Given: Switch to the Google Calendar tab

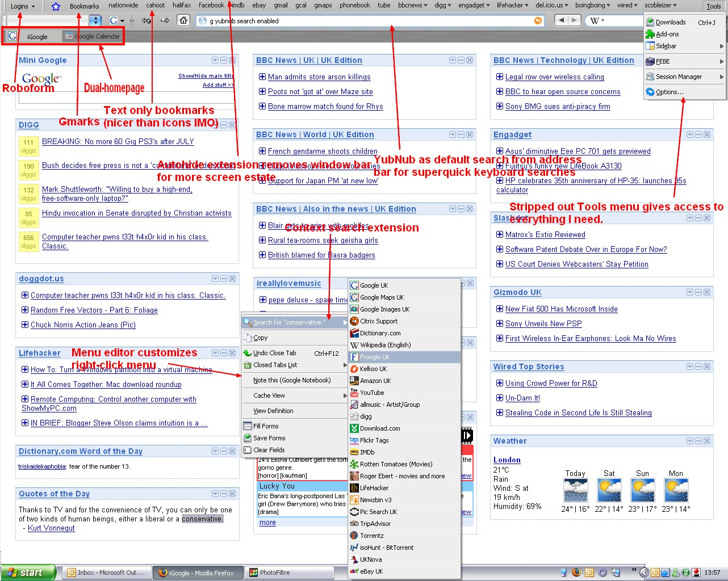Looking at the screenshot, I should point(92,36).
